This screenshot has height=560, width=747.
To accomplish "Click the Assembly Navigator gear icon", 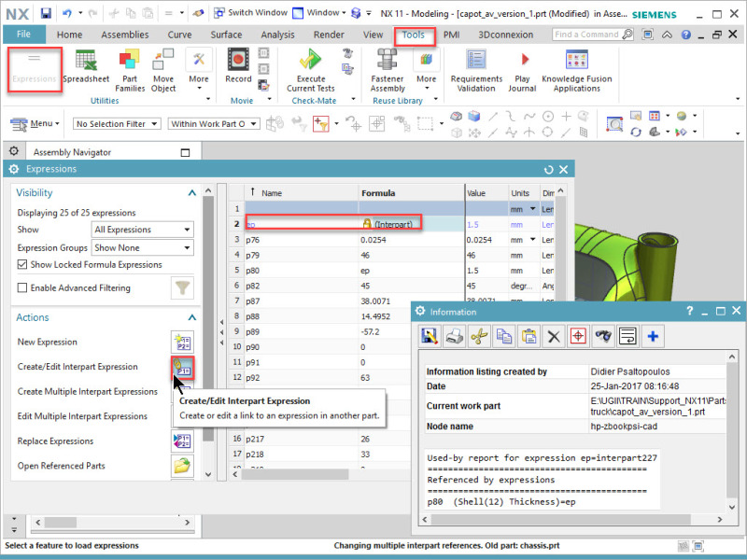I will coord(14,151).
